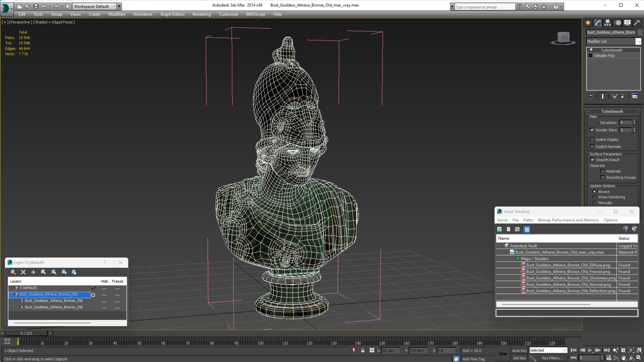Screen dimensions: 644x362
Task: Switch Asset Tracking to Table View icon
Action: click(x=527, y=229)
